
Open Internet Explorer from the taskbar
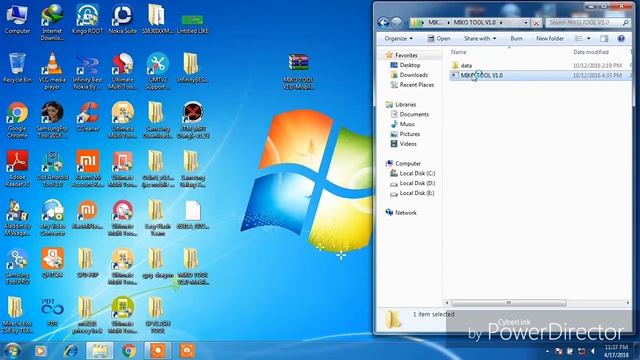(x=71, y=351)
